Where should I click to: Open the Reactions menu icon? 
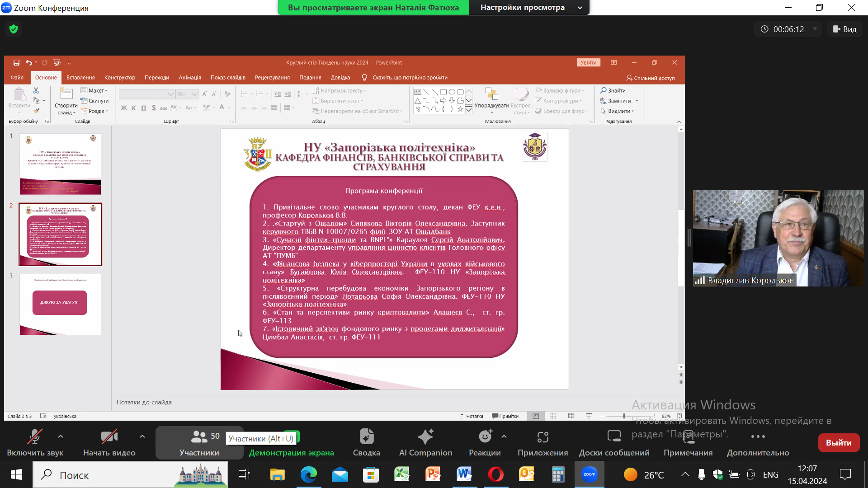tap(485, 436)
